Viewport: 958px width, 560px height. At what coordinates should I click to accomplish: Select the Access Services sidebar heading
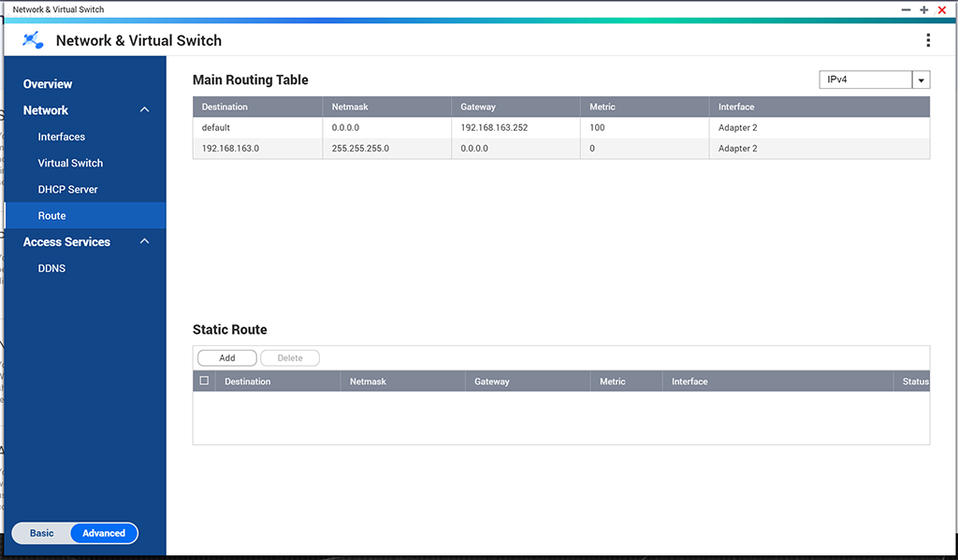[66, 242]
